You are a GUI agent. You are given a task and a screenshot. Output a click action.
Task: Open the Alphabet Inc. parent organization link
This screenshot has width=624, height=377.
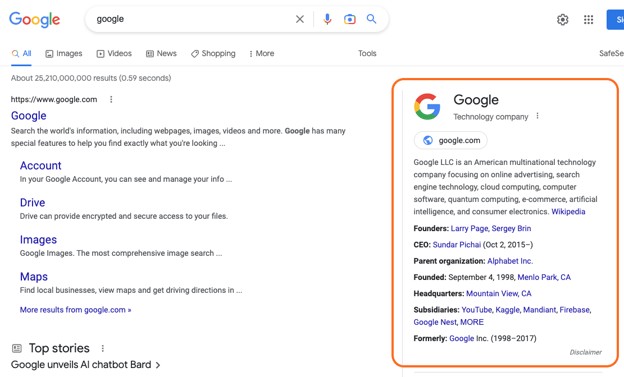pyautogui.click(x=510, y=261)
